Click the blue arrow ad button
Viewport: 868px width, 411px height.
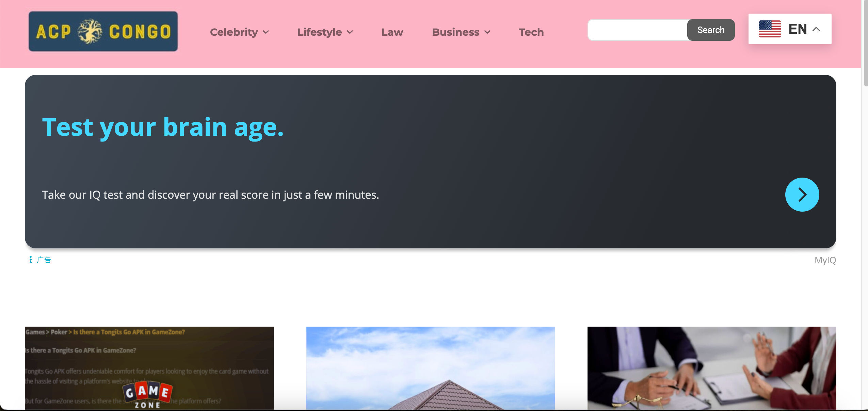tap(802, 195)
